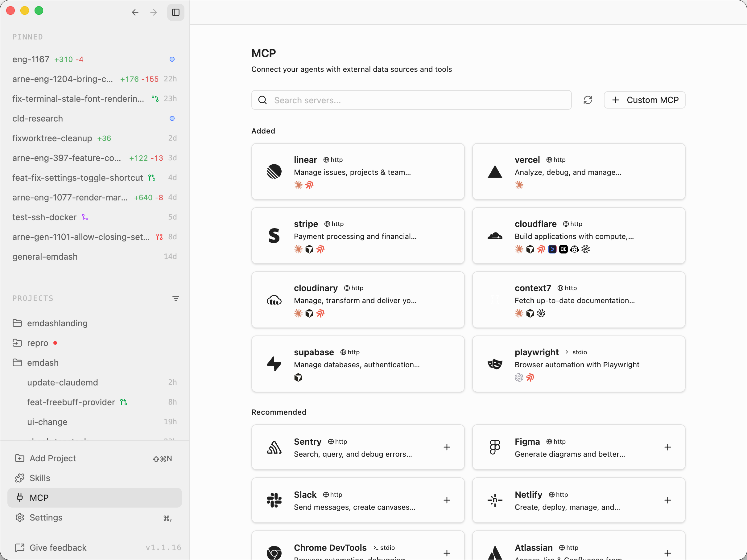747x560 pixels.
Task: Select the cld-research pinned task
Action: tap(95, 118)
